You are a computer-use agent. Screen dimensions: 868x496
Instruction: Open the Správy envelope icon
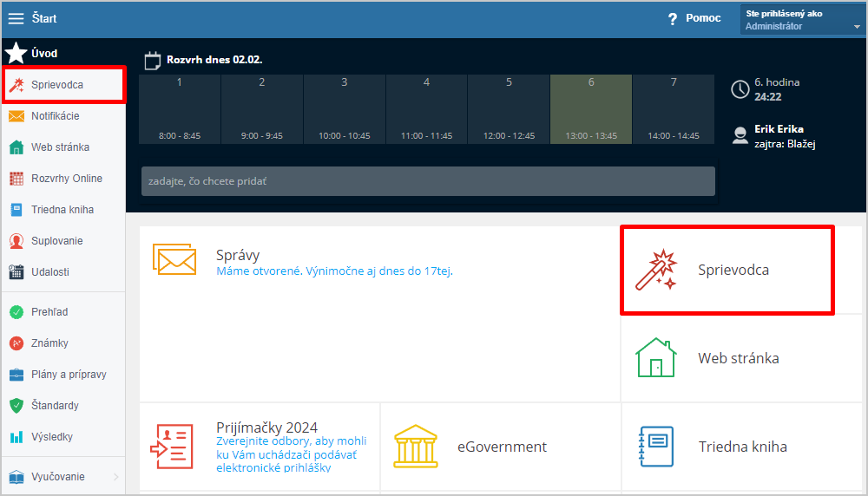(x=174, y=259)
